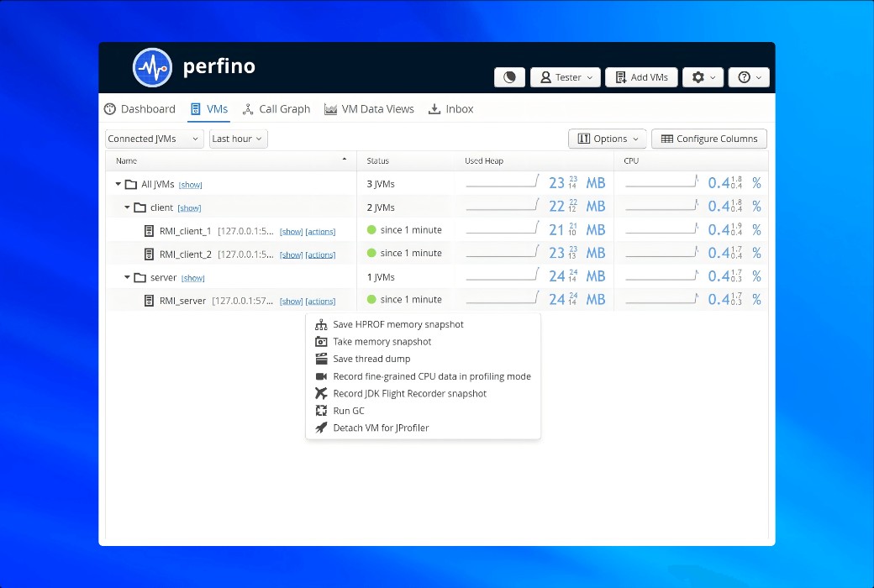Click the Status column header
The width and height of the screenshot is (874, 588).
tap(406, 160)
